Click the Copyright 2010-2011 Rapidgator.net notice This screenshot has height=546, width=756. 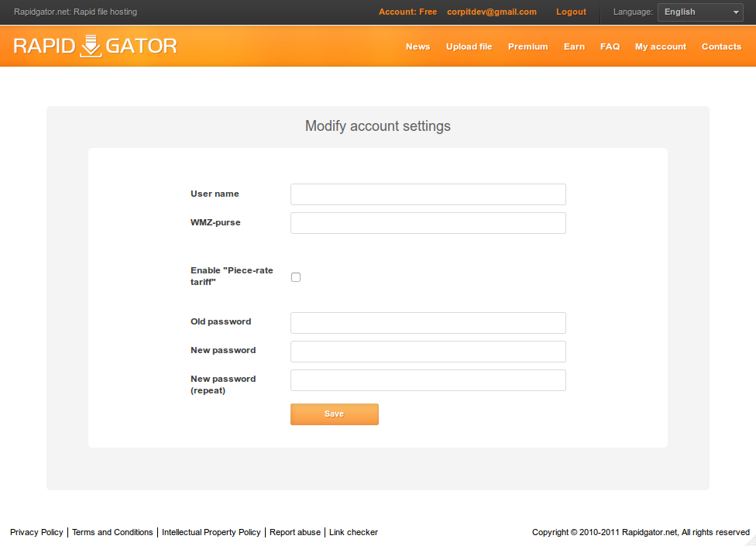click(x=641, y=532)
